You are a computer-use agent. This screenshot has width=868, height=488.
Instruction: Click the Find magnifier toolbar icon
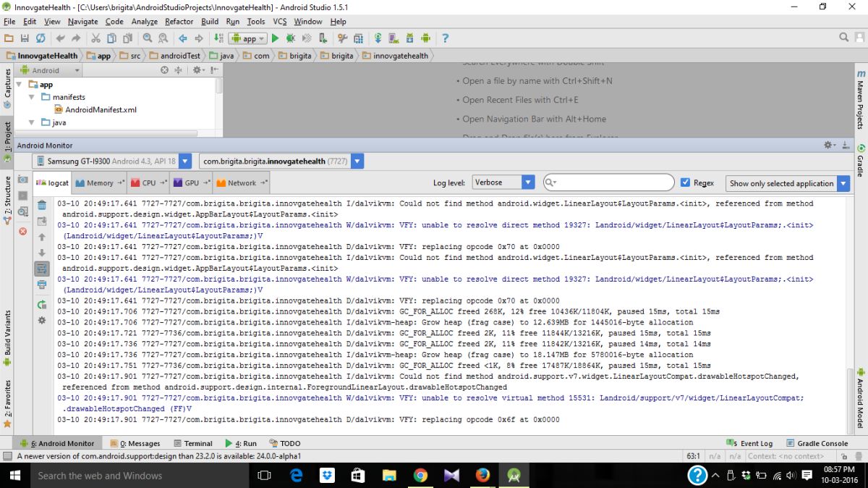[x=148, y=38]
